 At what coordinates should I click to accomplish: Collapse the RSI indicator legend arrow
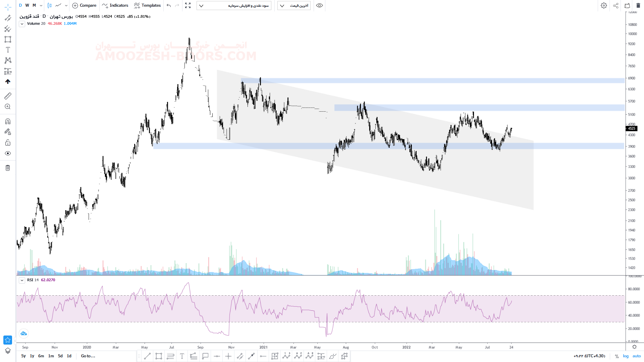coord(22,280)
